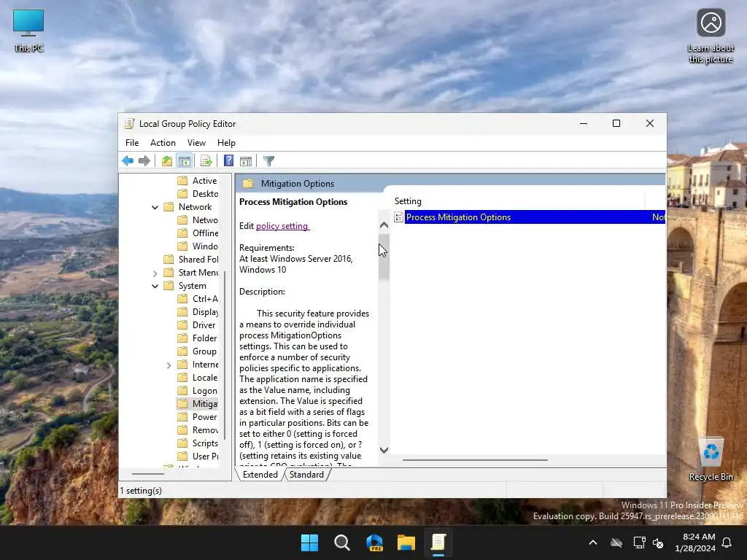The image size is (747, 560).
Task: Collapse the Network tree node
Action: [155, 207]
